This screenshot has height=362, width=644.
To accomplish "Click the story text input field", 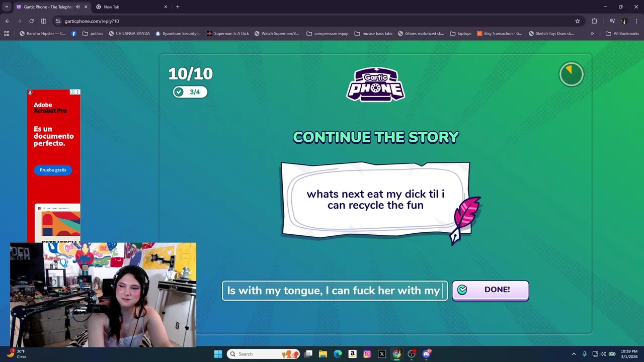I will [x=335, y=290].
